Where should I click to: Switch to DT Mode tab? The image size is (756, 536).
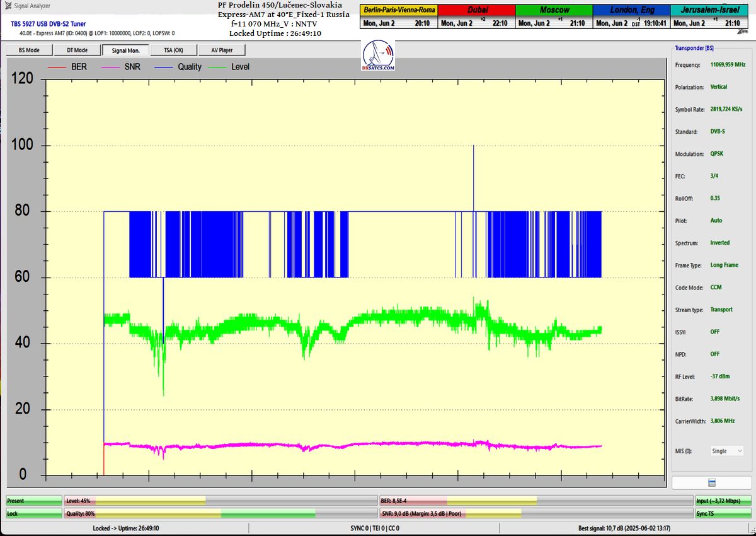(77, 50)
